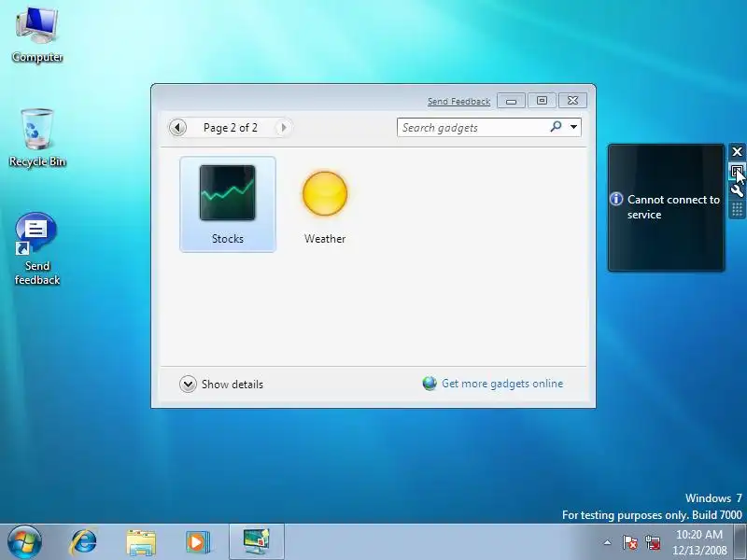The height and width of the screenshot is (560, 747).
Task: Open Get more gadgets online link
Action: pyautogui.click(x=502, y=384)
